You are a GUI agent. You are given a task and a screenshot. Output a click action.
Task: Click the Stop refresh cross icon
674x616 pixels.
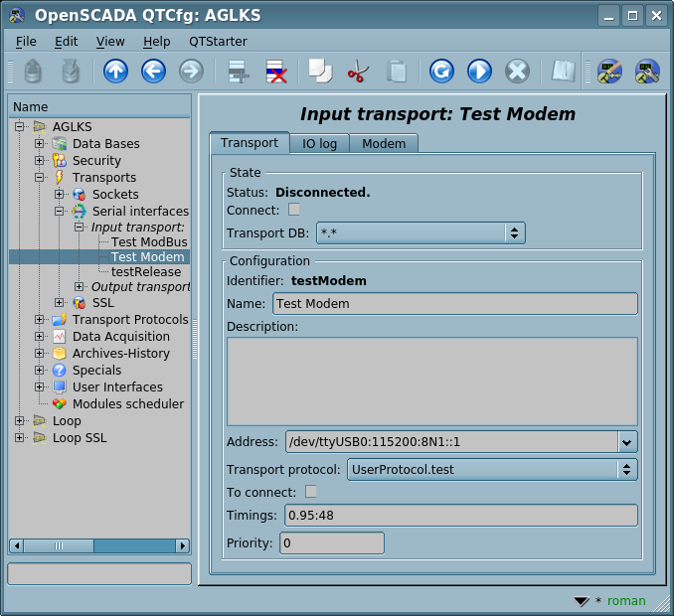pyautogui.click(x=517, y=72)
